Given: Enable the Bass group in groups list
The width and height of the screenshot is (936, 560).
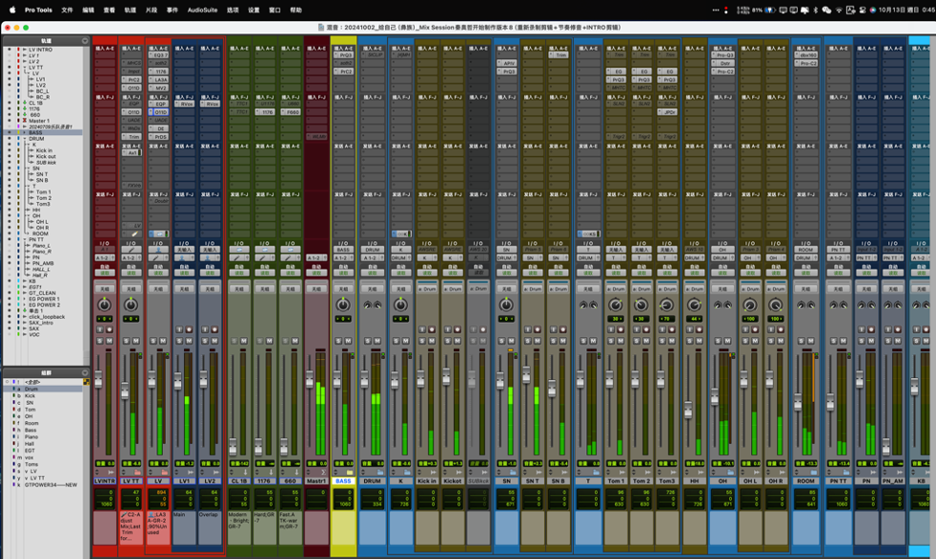Looking at the screenshot, I should 31,430.
